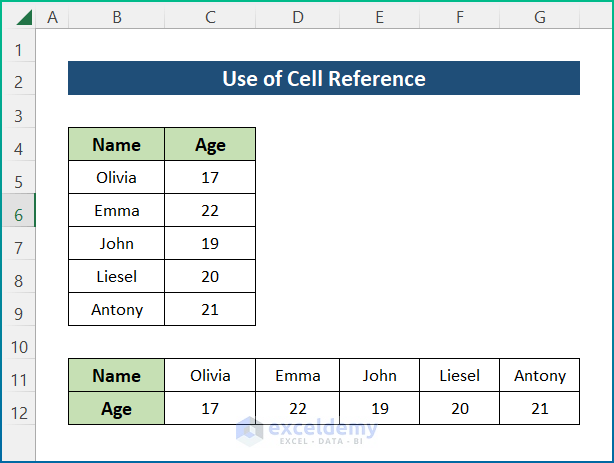The width and height of the screenshot is (614, 463).
Task: Click the green Age header in column C
Action: [x=210, y=144]
